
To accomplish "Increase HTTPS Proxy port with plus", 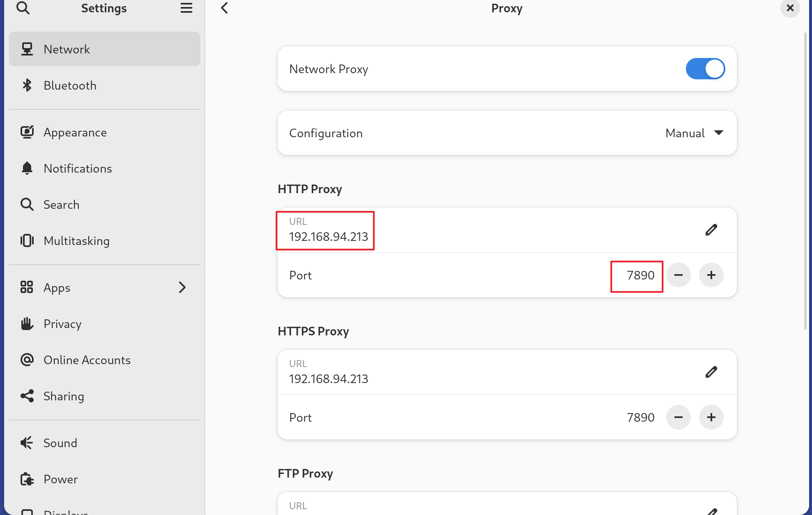I will click(711, 417).
